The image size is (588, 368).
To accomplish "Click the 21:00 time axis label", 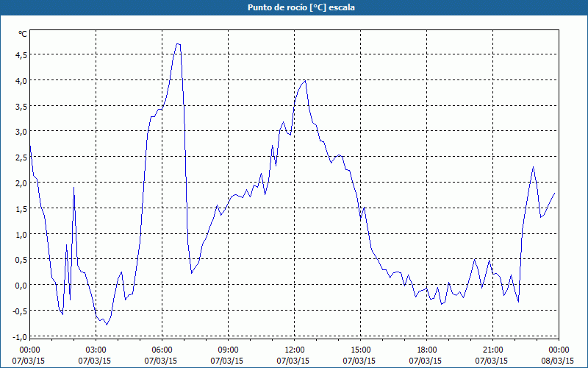I will coord(492,350).
